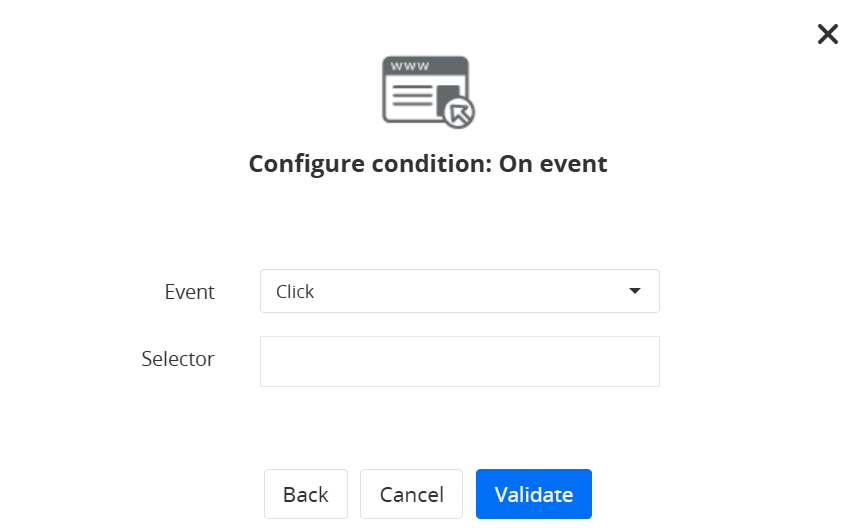This screenshot has height=532, width=856.
Task: Cancel the condition configuration
Action: point(411,494)
